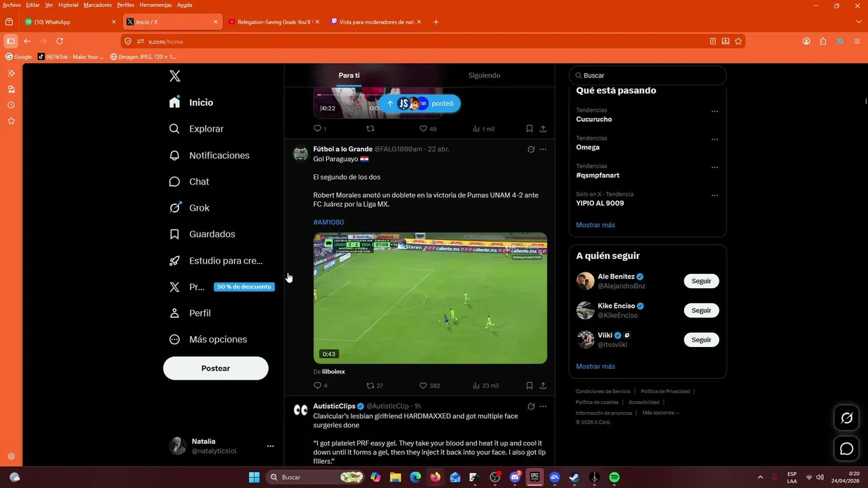View stats showing 23 mil views

point(486,386)
